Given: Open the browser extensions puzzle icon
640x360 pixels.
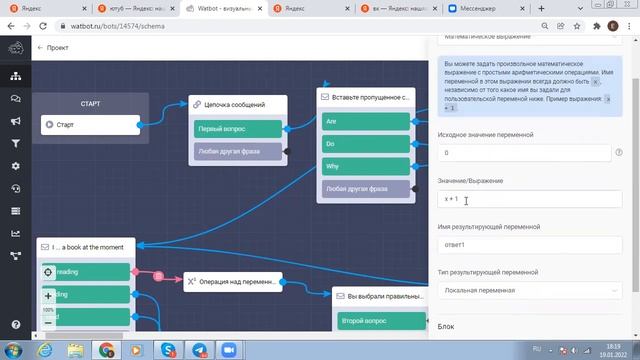Looking at the screenshot, I should coord(596,26).
